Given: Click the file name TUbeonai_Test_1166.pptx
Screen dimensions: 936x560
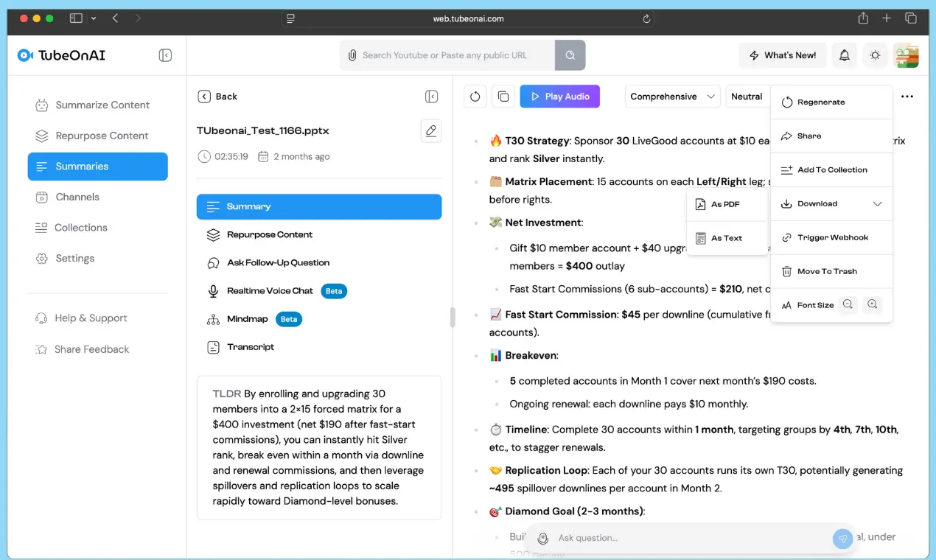Looking at the screenshot, I should 263,131.
